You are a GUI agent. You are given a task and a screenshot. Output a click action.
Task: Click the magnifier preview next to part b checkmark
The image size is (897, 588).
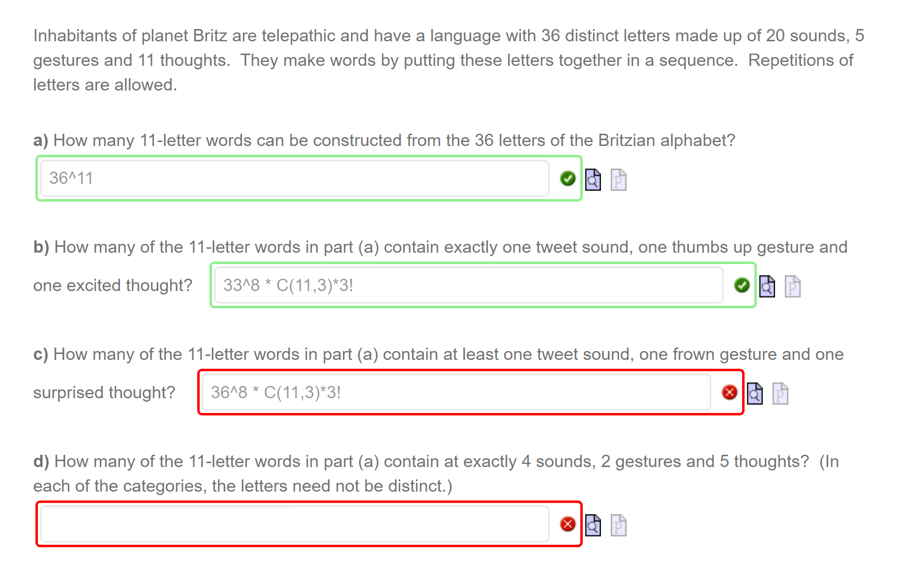click(x=768, y=287)
